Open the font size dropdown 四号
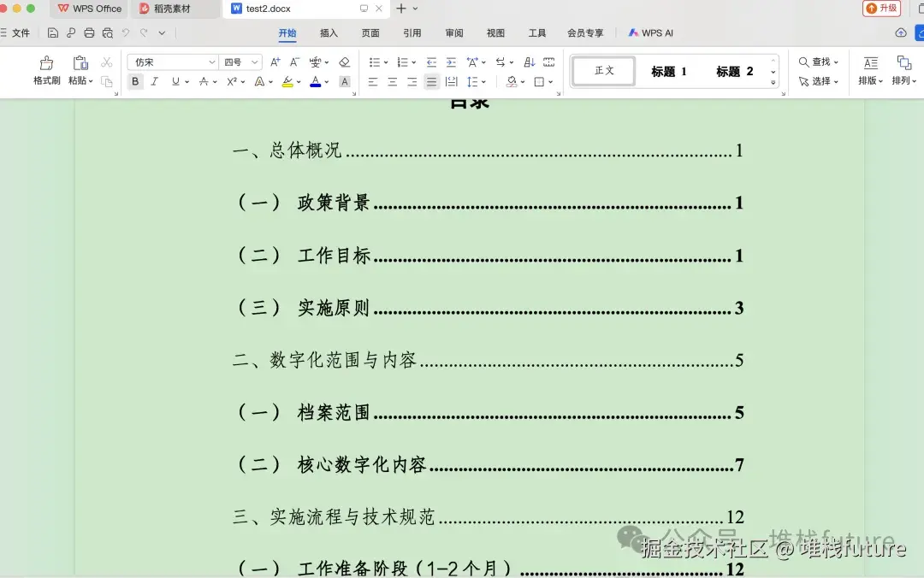Image resolution: width=924 pixels, height=578 pixels. coord(255,62)
